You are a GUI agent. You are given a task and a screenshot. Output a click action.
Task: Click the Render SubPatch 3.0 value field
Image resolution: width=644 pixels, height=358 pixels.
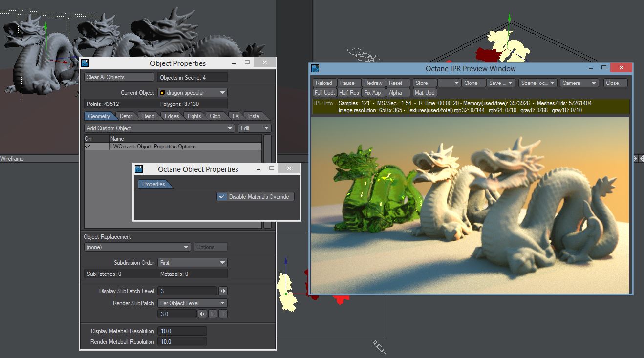click(x=177, y=314)
